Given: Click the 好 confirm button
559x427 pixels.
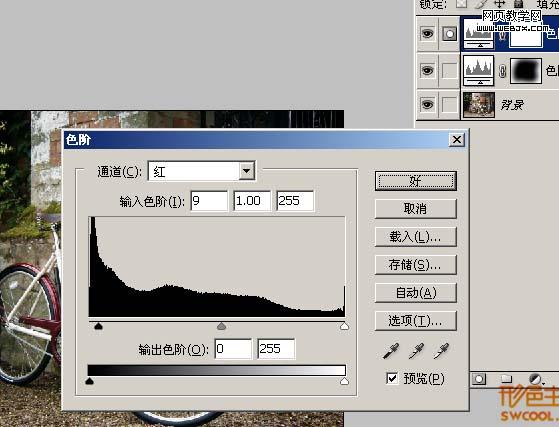Looking at the screenshot, I should 416,181.
